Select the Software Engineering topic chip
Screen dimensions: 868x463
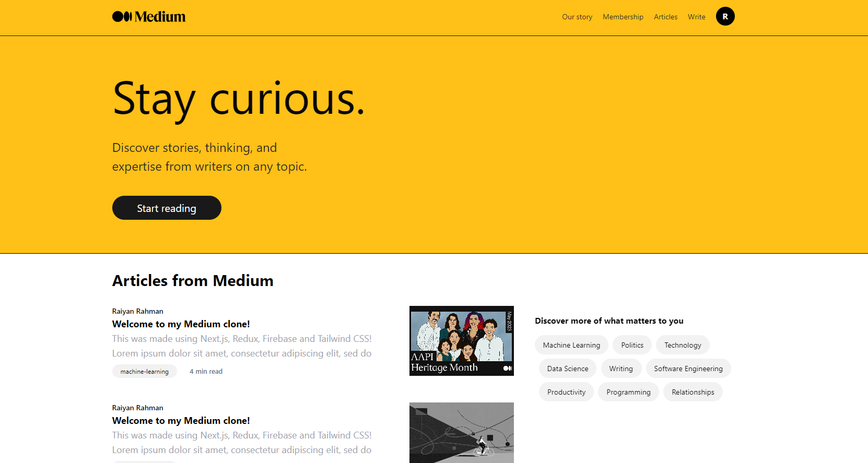[688, 369]
